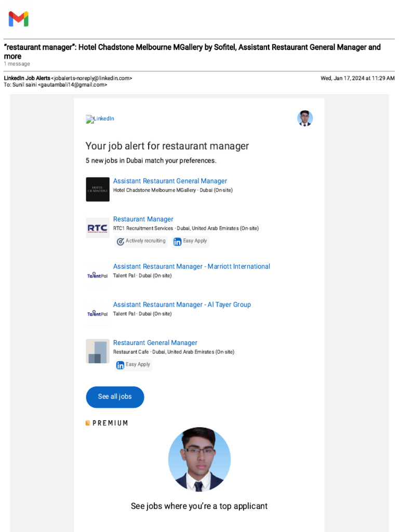Click LinkedIn Easy Apply icon under Restaurant Cafe job

(x=120, y=365)
